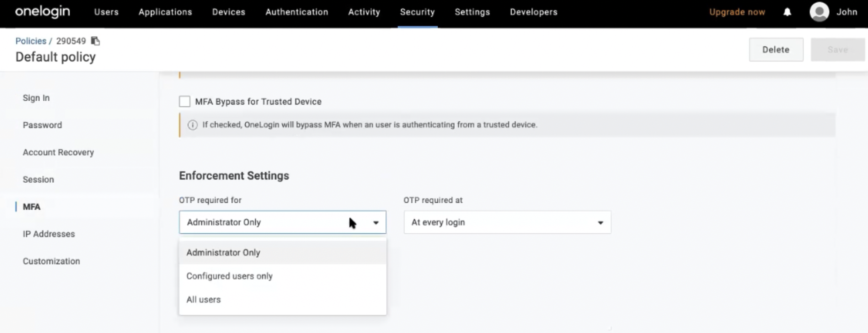This screenshot has width=868, height=333.
Task: Open the Authentication menu
Action: pyautogui.click(x=297, y=12)
